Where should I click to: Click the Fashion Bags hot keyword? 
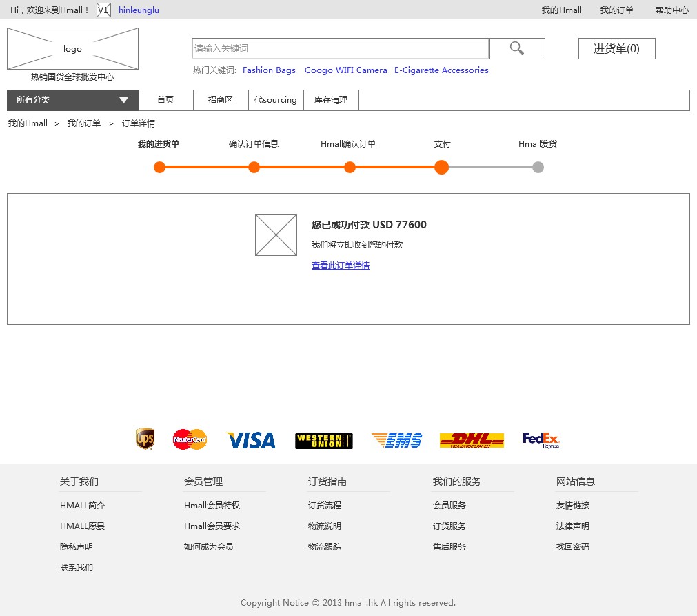pos(269,70)
